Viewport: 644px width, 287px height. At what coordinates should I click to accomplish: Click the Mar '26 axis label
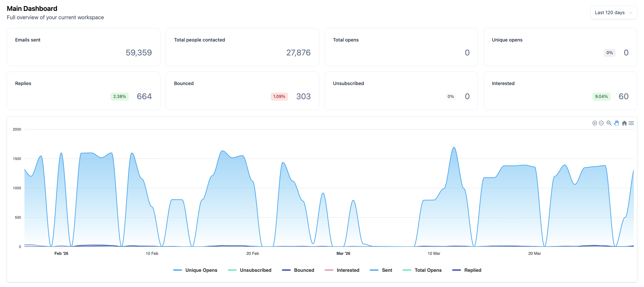pos(343,253)
